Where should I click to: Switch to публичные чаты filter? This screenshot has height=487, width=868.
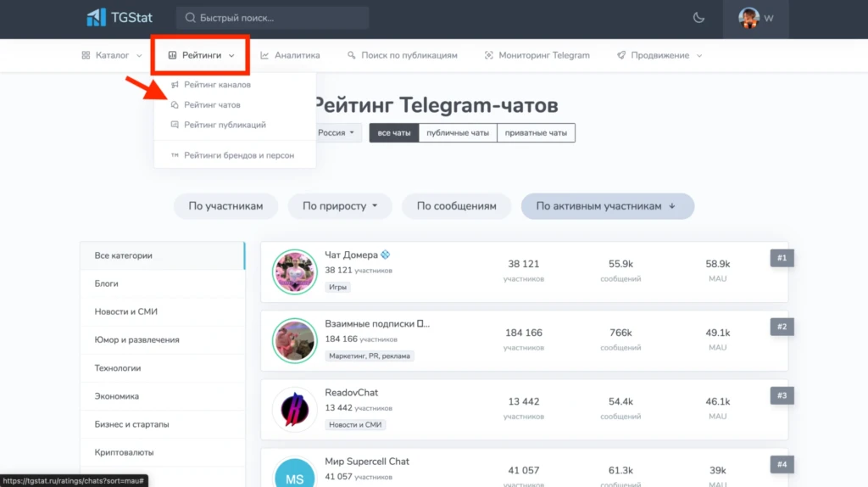[458, 133]
